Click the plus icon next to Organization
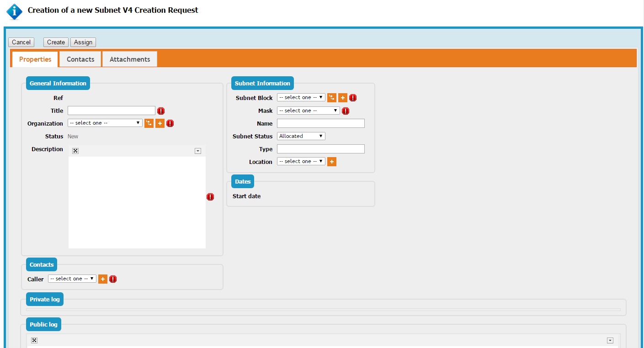 tap(160, 123)
